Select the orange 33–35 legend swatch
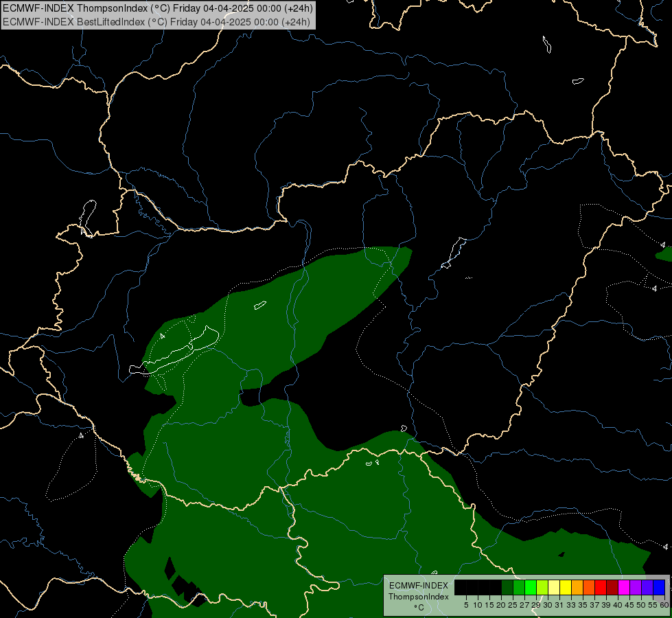 click(577, 587)
